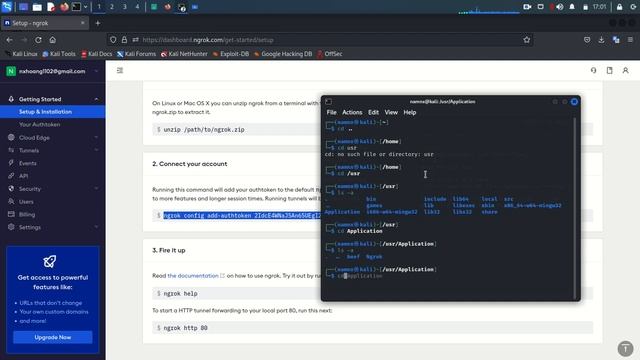Screen dimensions: 640x360
Task: Open a new browser tab
Action: coord(98,23)
